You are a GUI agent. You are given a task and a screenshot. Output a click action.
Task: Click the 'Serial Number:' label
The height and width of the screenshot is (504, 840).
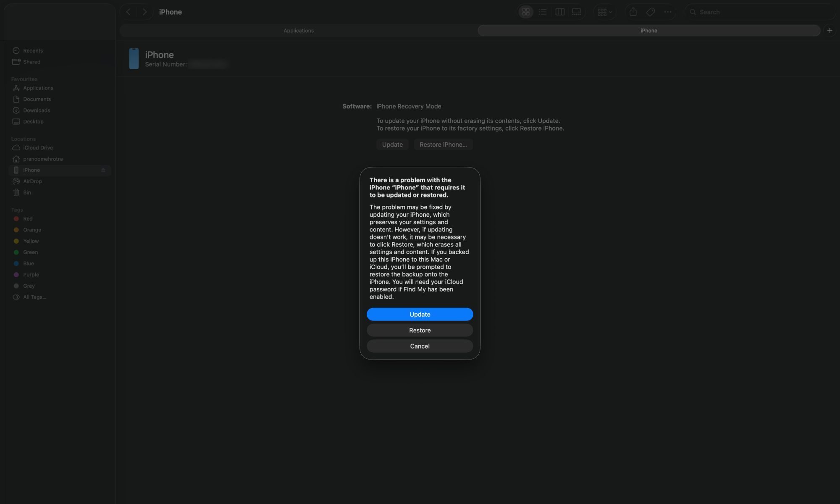166,64
